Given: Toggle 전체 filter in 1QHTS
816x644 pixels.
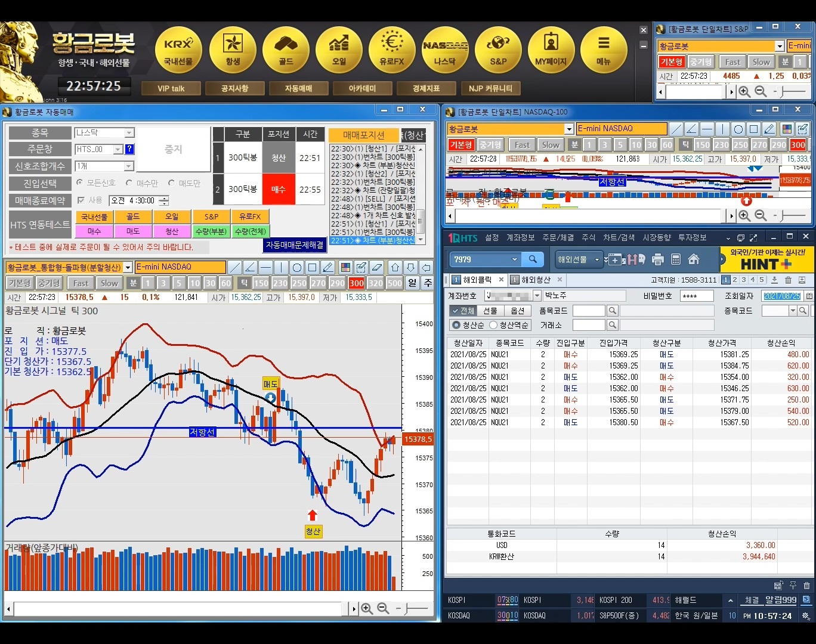Looking at the screenshot, I should coord(462,311).
